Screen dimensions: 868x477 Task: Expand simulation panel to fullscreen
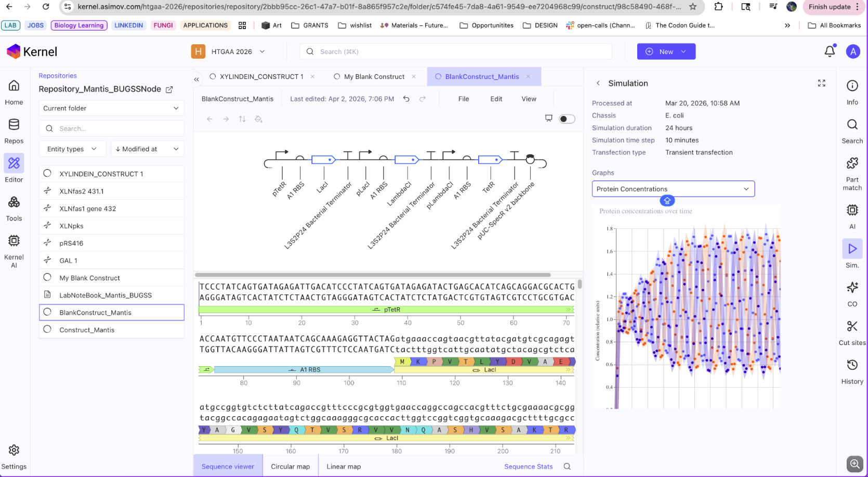click(x=821, y=83)
